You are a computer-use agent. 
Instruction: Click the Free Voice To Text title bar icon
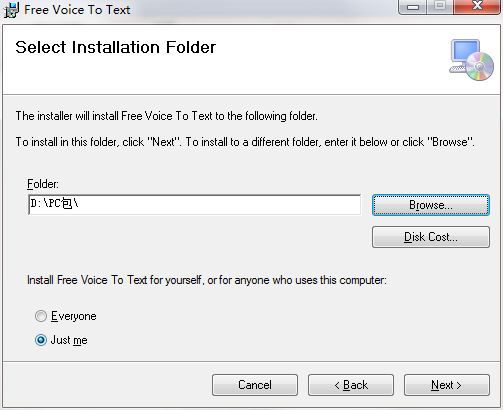[11, 10]
